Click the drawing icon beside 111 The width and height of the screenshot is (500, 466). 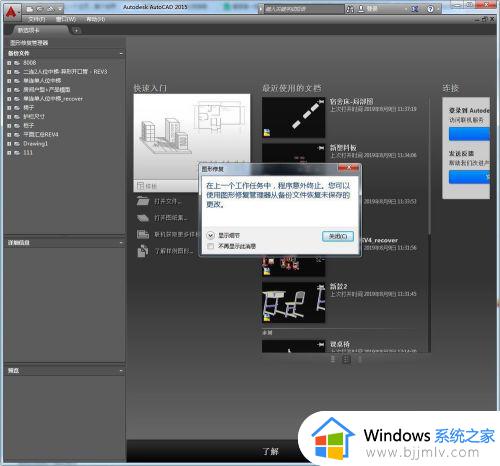click(x=17, y=153)
